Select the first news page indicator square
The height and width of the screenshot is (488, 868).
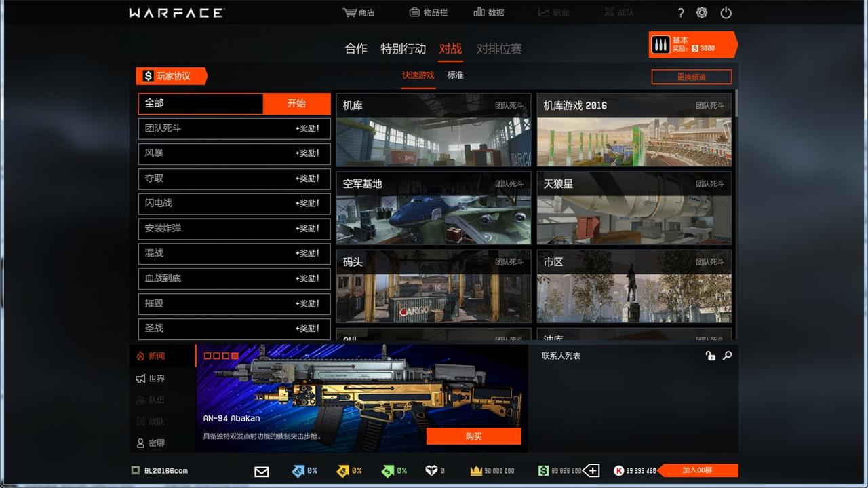click(208, 356)
